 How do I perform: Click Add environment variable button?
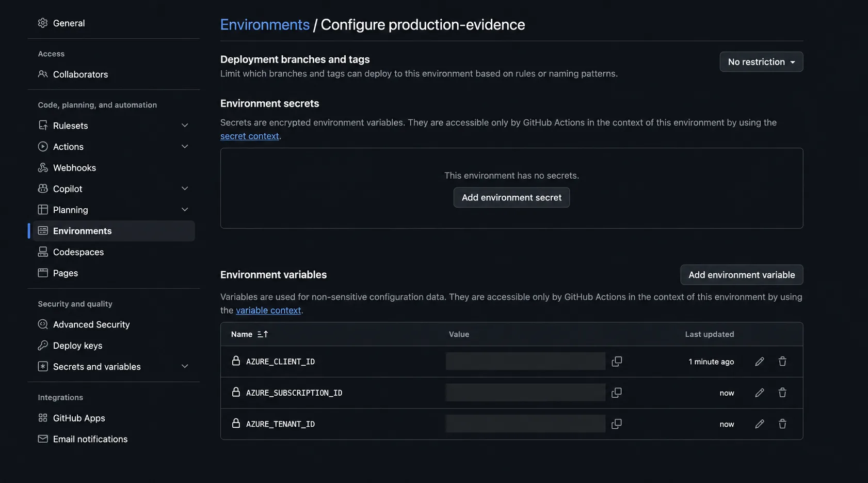(742, 275)
